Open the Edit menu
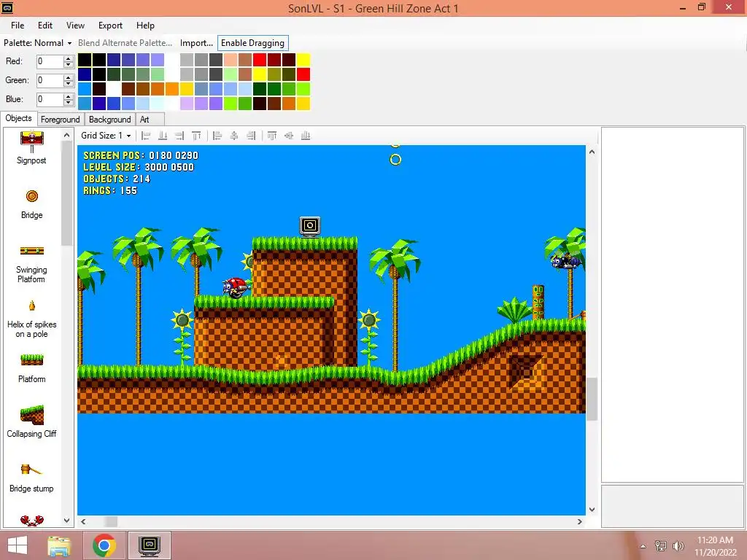747x560 pixels. click(x=45, y=26)
